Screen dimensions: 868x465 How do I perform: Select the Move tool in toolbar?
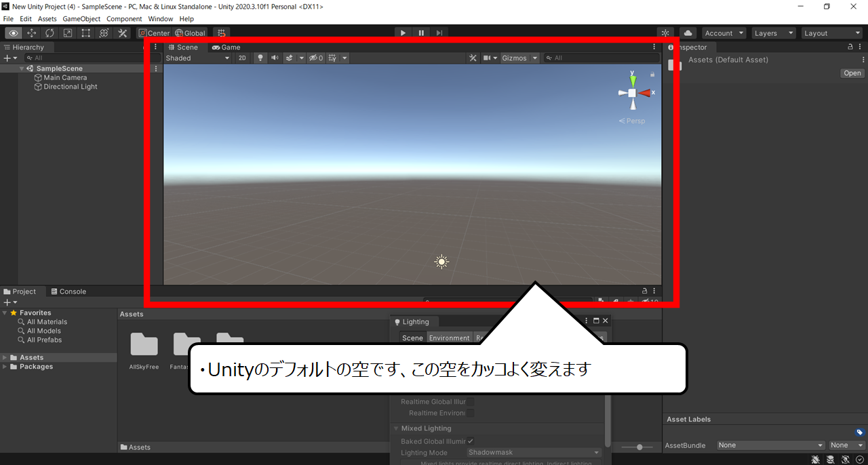(x=31, y=33)
